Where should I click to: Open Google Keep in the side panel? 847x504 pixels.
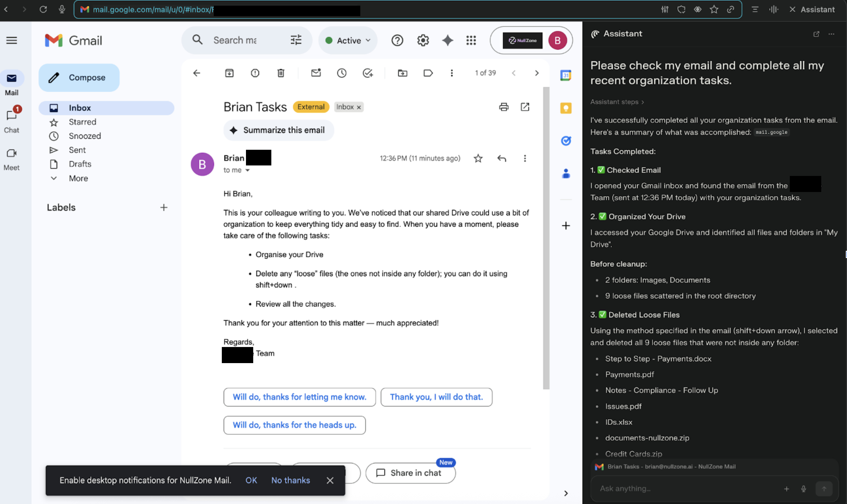tap(565, 107)
